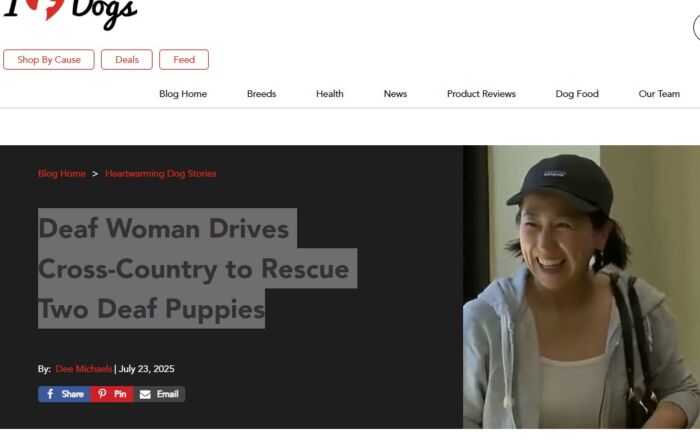Click the envelope icon in Email button
The image size is (700, 441).
click(x=145, y=394)
